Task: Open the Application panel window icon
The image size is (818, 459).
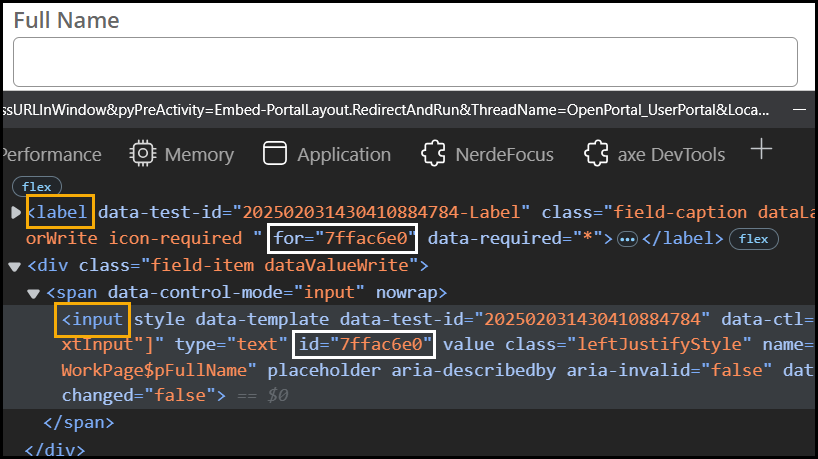Action: (274, 154)
